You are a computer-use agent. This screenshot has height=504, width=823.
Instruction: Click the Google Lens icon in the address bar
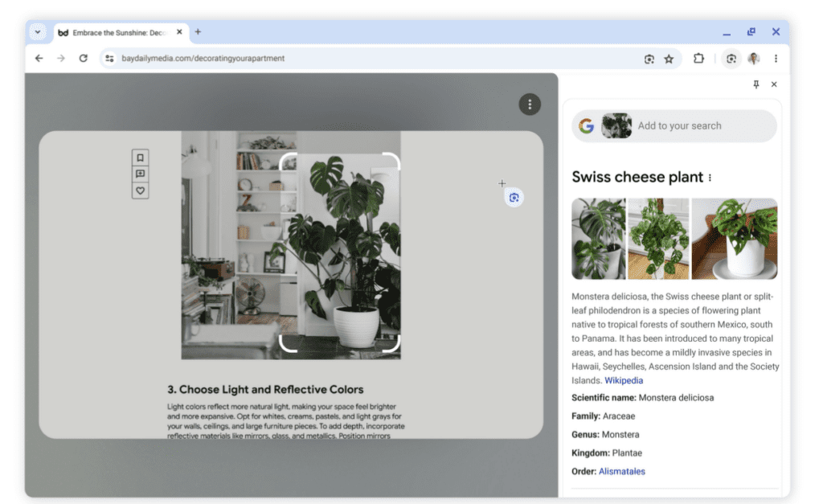pyautogui.click(x=649, y=59)
